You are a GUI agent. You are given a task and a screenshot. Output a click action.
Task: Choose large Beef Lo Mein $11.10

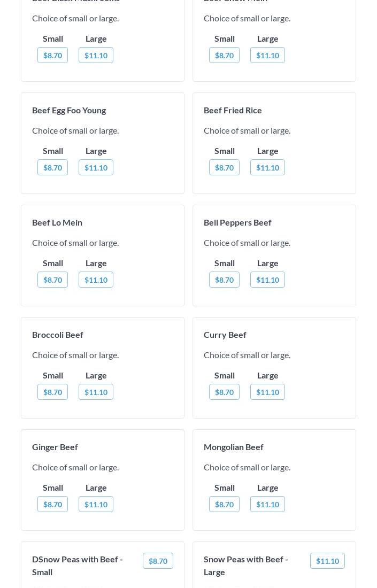point(96,280)
